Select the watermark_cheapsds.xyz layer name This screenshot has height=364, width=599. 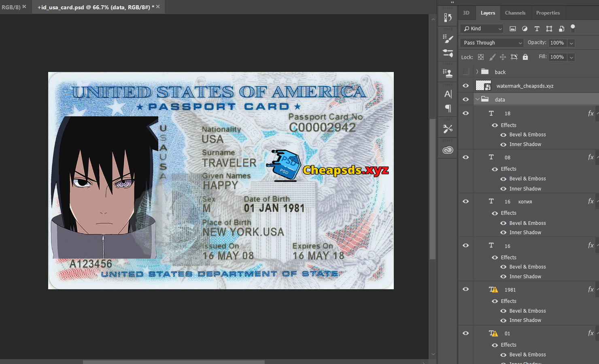click(525, 86)
